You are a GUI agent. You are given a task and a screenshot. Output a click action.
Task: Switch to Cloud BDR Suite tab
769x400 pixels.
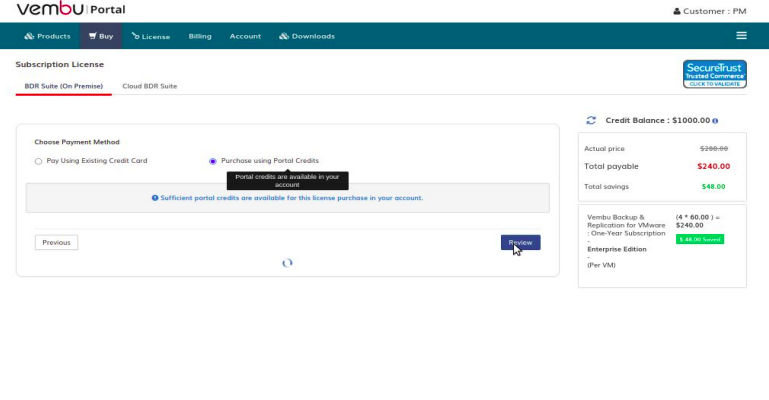click(x=150, y=86)
